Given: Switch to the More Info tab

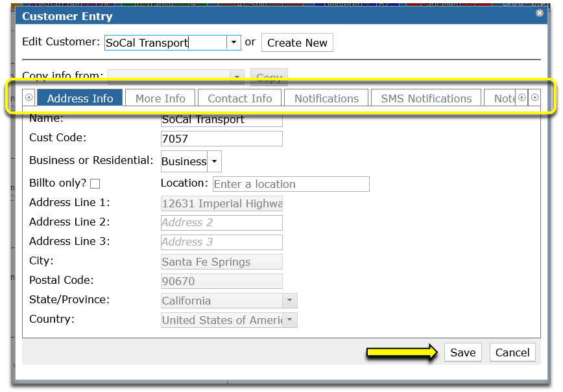Looking at the screenshot, I should click(160, 98).
